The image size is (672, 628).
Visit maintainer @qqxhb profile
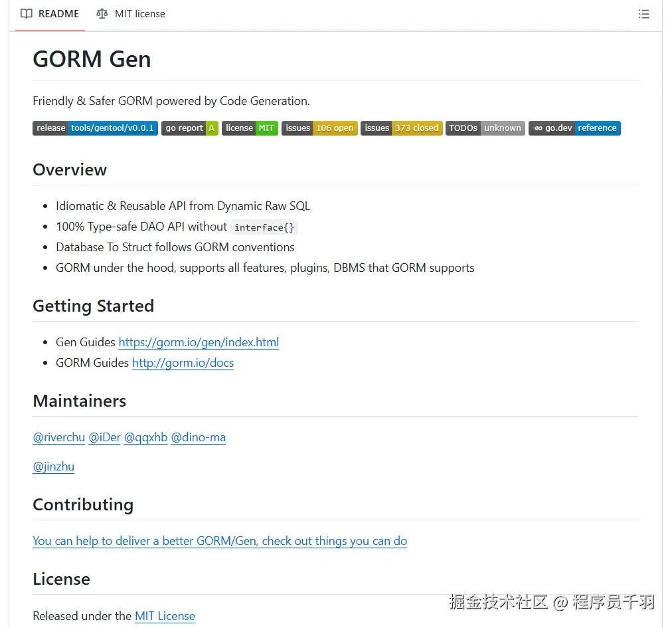point(145,437)
